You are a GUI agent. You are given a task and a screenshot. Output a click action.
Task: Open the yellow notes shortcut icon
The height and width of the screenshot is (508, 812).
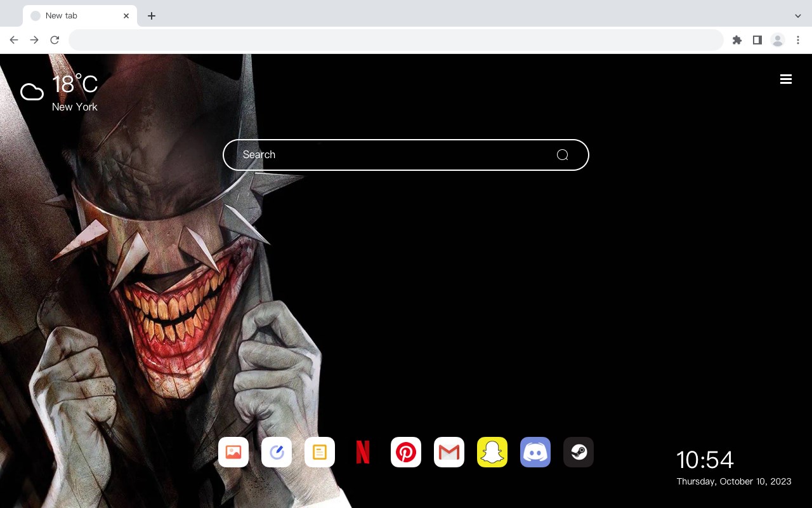point(320,452)
